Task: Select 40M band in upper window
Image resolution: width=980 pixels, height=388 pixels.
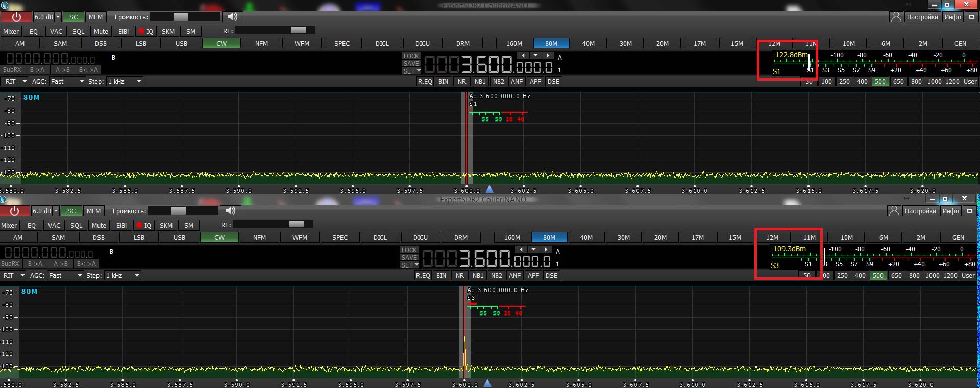Action: pyautogui.click(x=588, y=43)
